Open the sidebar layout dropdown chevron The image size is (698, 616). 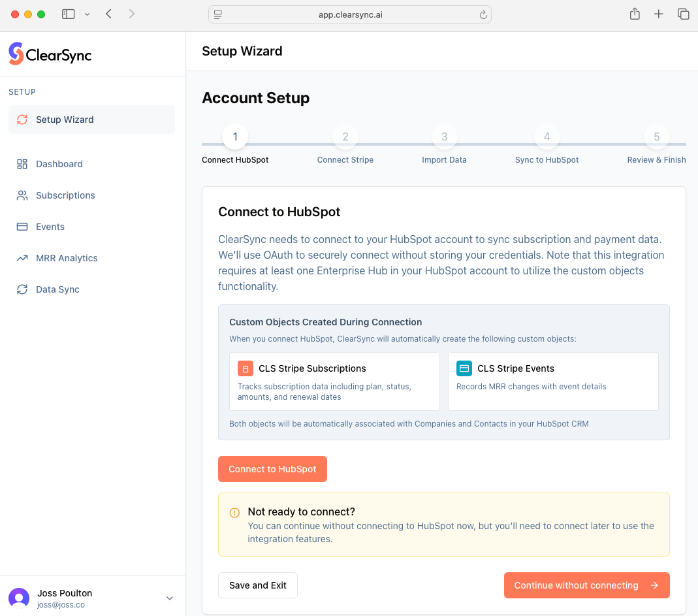click(x=87, y=14)
